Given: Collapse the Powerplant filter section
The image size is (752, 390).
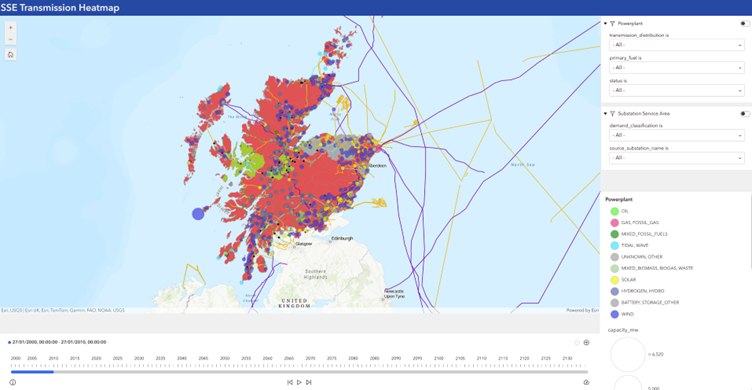Looking at the screenshot, I should pos(605,24).
